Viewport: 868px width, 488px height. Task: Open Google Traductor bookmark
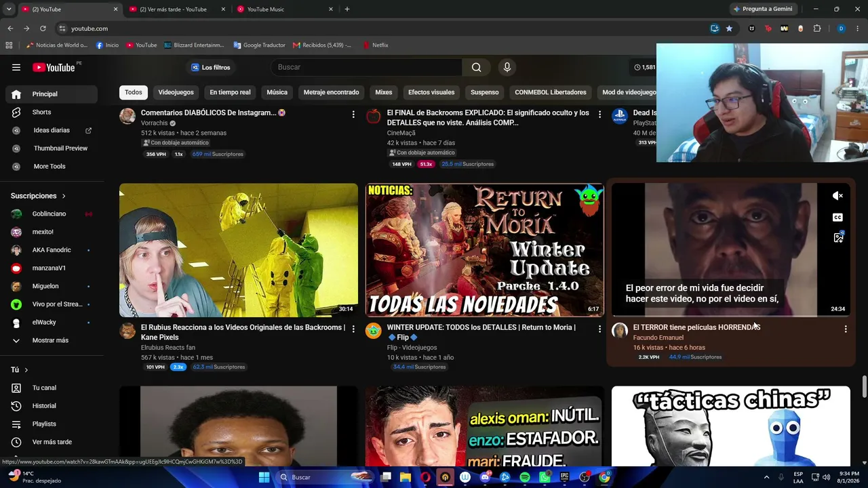(259, 45)
